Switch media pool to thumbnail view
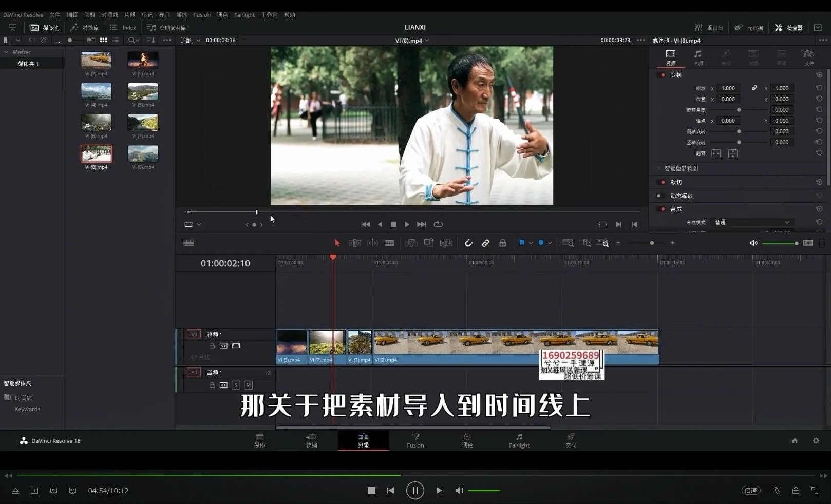This screenshot has width=831, height=504. 103,40
